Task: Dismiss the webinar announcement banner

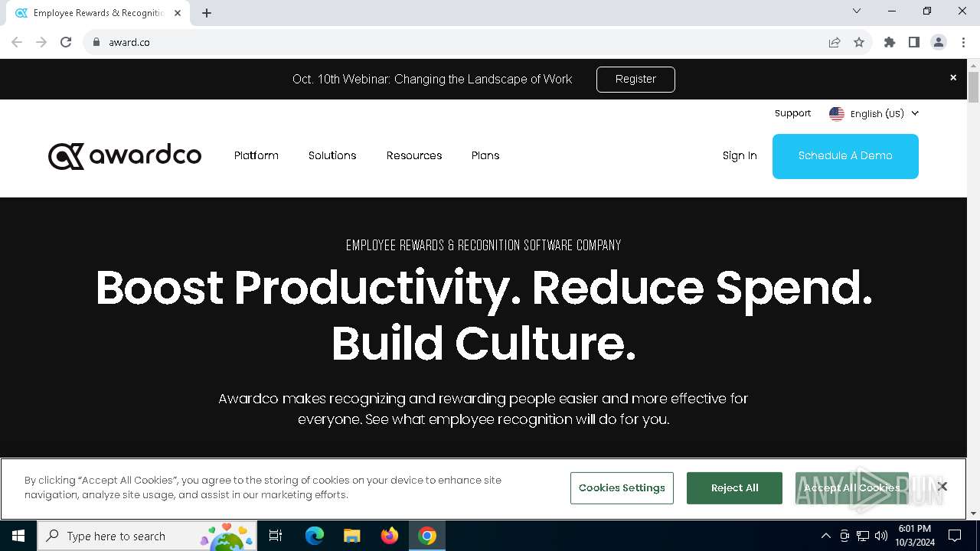Action: pos(953,77)
